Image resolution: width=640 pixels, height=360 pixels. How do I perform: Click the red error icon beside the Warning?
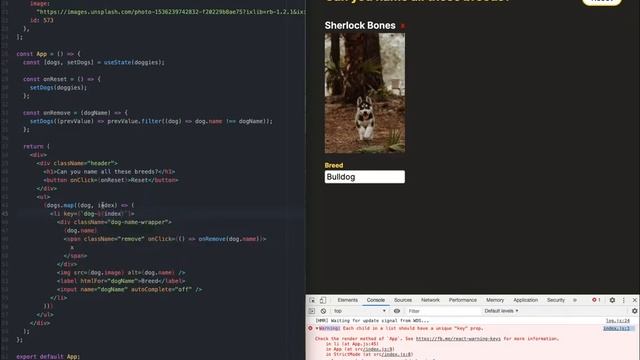pyautogui.click(x=310, y=328)
